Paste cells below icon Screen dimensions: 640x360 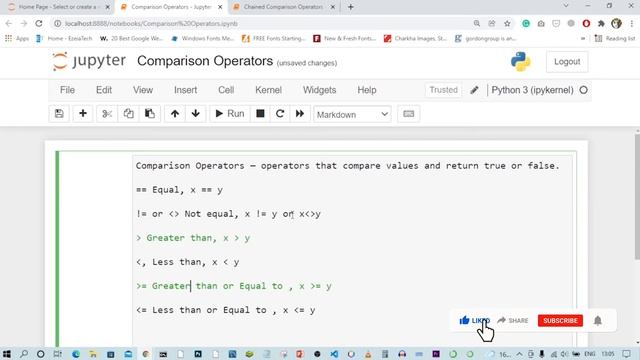pos(150,114)
